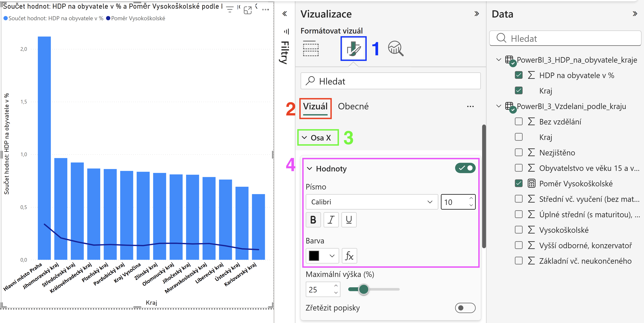The height and width of the screenshot is (323, 644).
Task: Click the chart's filter icon in the header
Action: (x=230, y=10)
